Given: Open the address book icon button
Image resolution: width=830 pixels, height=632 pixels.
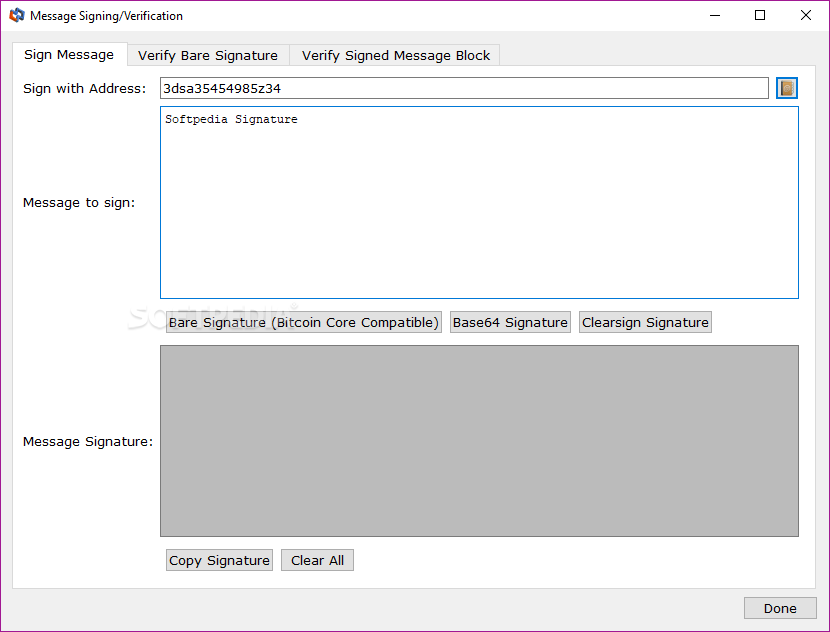Looking at the screenshot, I should pos(787,88).
